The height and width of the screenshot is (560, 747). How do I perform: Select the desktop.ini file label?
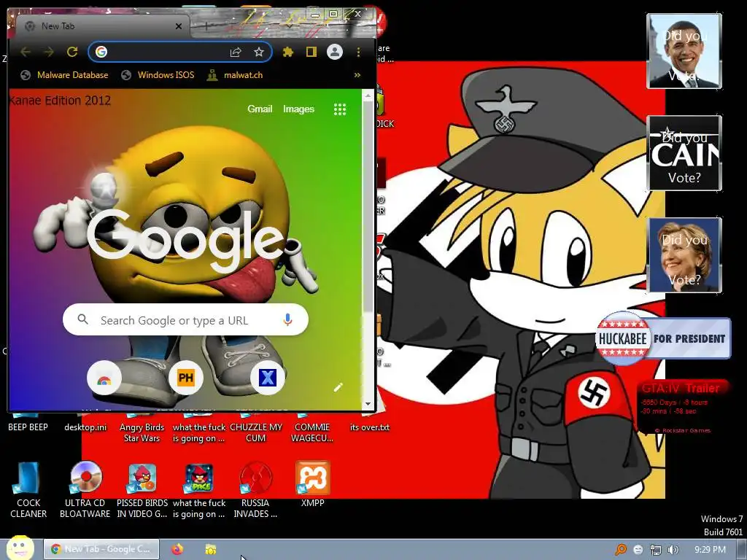(x=85, y=427)
